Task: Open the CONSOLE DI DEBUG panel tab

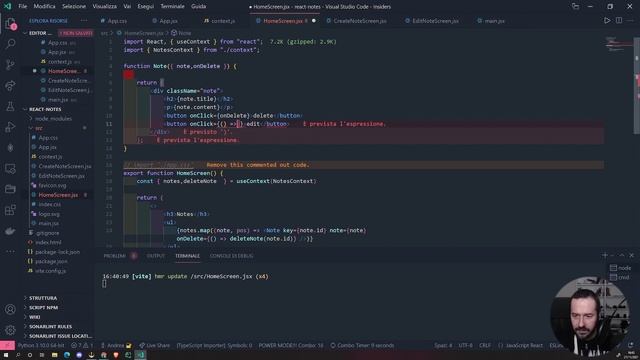Action: [231, 256]
